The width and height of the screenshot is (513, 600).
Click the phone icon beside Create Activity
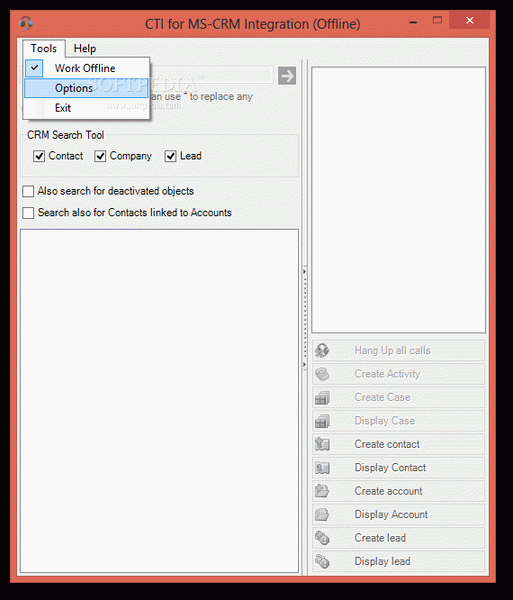322,374
